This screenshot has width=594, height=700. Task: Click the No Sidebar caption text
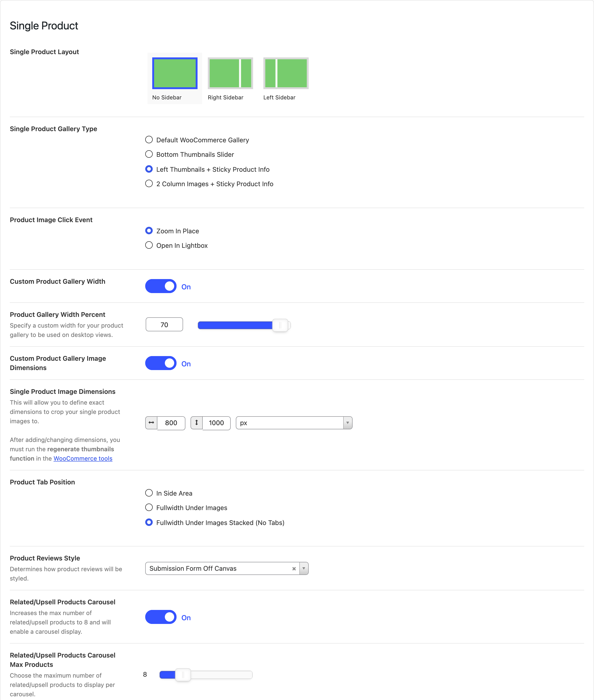click(x=167, y=97)
